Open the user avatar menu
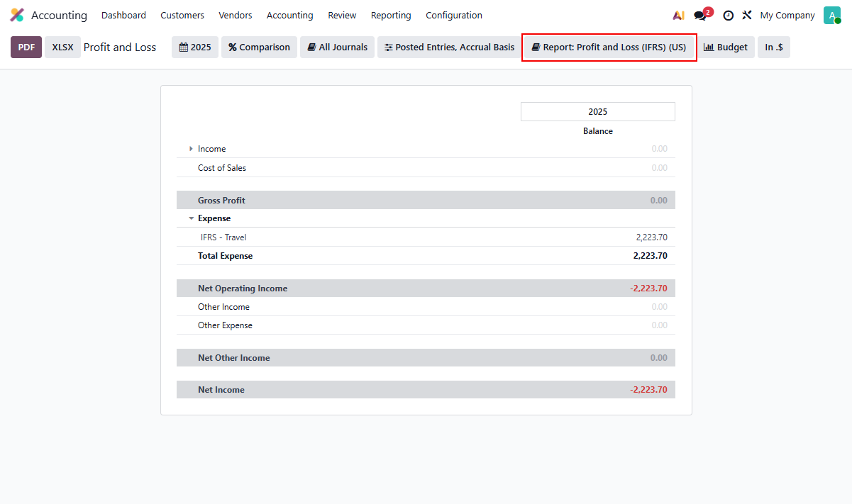This screenshot has height=504, width=852. [831, 15]
